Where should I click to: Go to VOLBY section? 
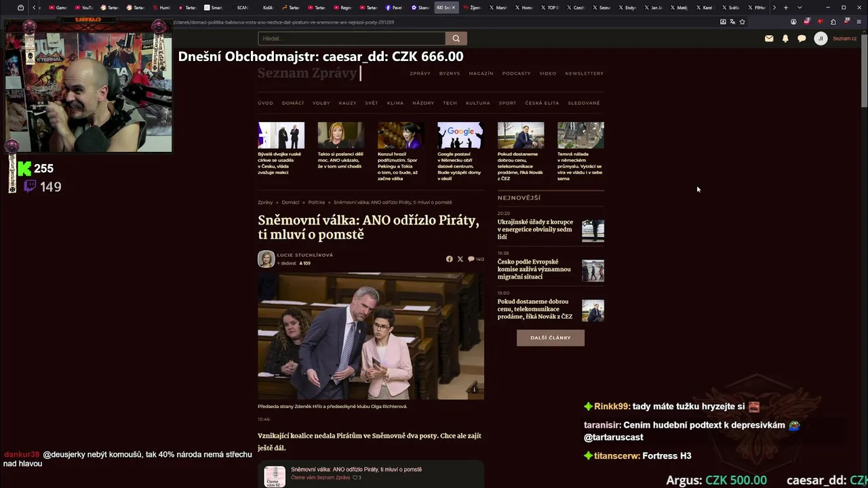[321, 103]
